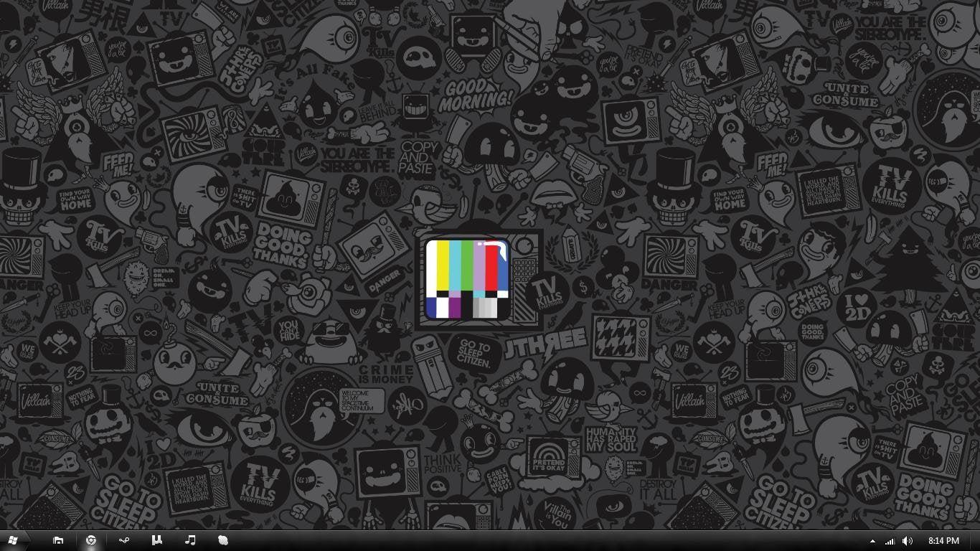Screen dimensions: 980x551
Task: Open Skype from the taskbar
Action: point(222,540)
